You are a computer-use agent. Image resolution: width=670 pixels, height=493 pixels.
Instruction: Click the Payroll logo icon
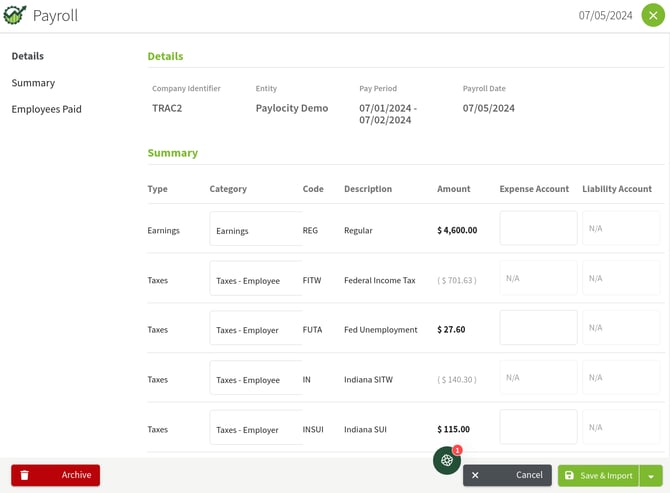click(x=15, y=16)
